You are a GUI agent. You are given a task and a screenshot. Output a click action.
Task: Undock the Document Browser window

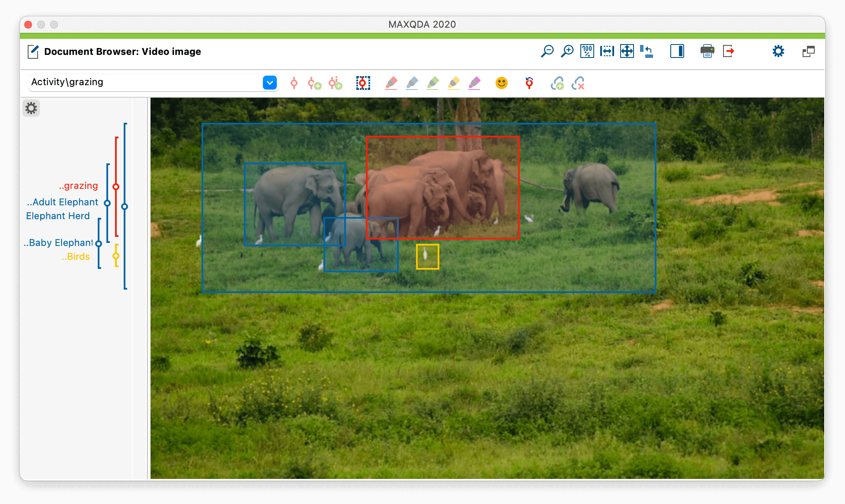point(808,51)
